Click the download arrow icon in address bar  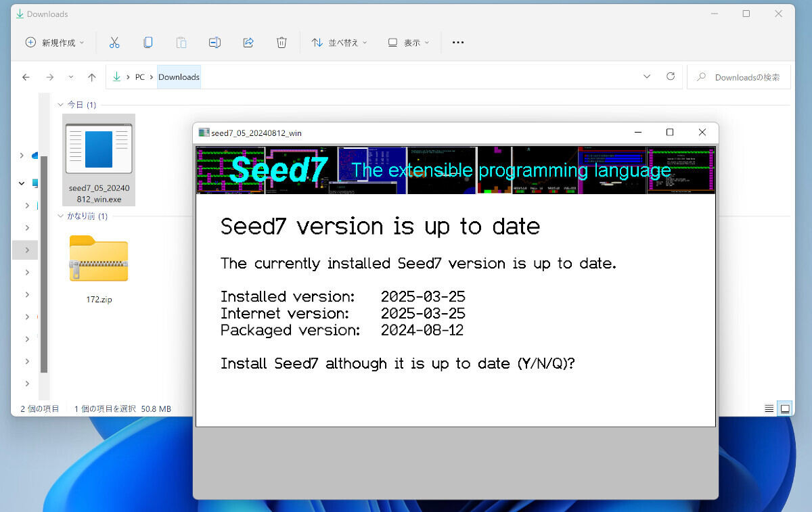pos(117,77)
